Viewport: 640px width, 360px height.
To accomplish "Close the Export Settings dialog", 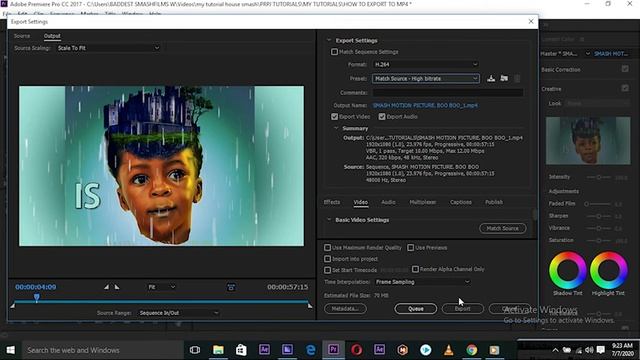I will [x=531, y=21].
